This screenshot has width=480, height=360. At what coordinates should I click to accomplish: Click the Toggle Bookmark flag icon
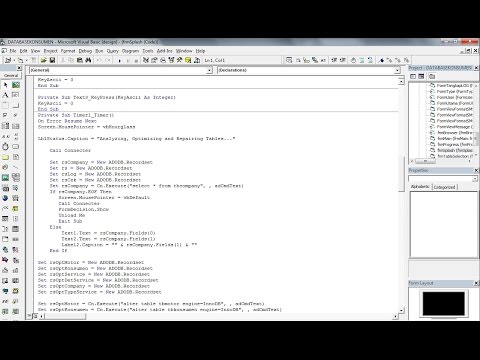tap(381, 60)
